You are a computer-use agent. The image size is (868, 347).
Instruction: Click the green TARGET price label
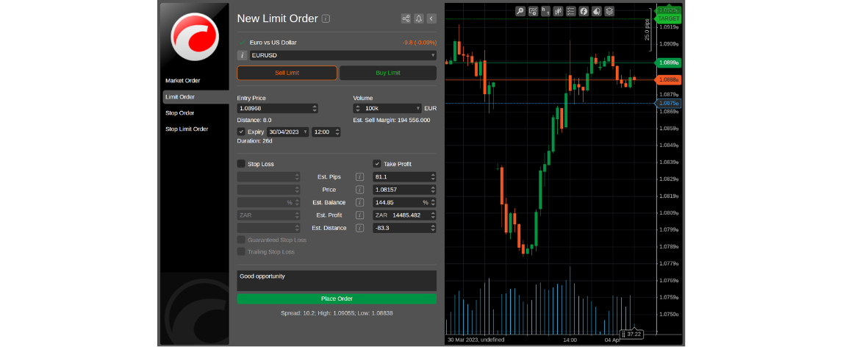tap(667, 19)
